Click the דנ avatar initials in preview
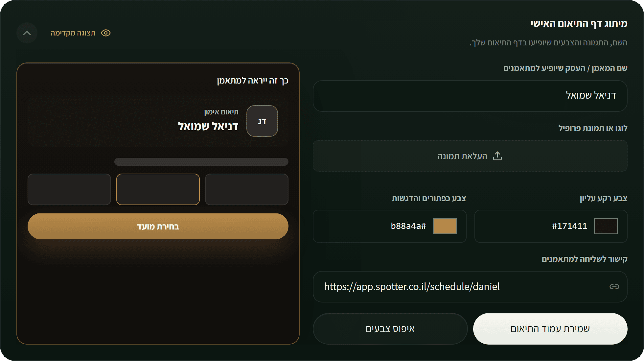 (262, 121)
